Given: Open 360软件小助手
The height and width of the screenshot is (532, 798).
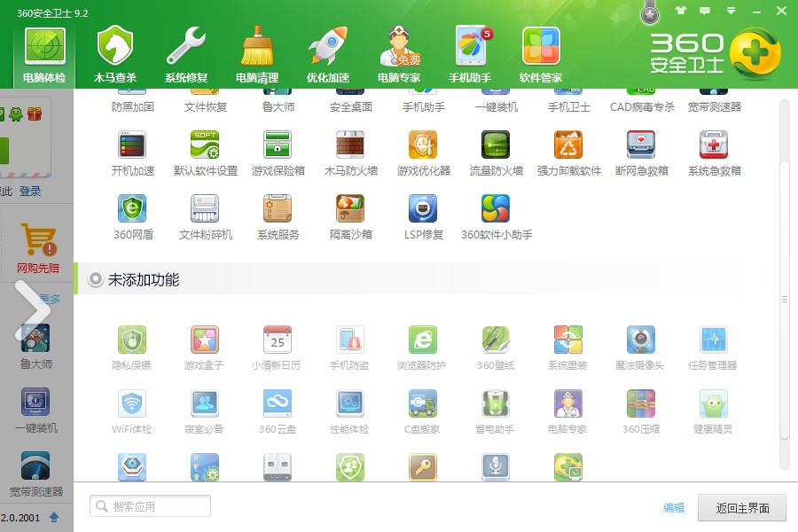Looking at the screenshot, I should coord(497,217).
